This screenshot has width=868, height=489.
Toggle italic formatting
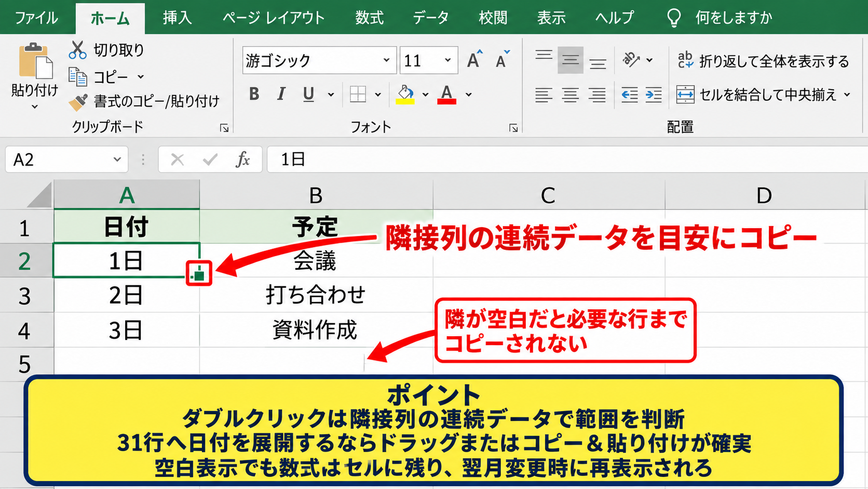click(x=281, y=94)
